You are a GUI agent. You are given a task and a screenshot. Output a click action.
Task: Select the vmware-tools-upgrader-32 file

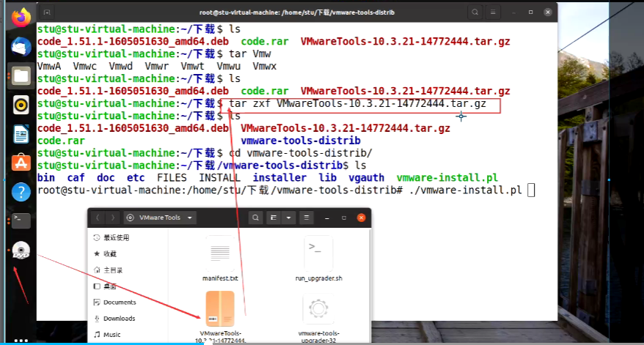(319, 316)
